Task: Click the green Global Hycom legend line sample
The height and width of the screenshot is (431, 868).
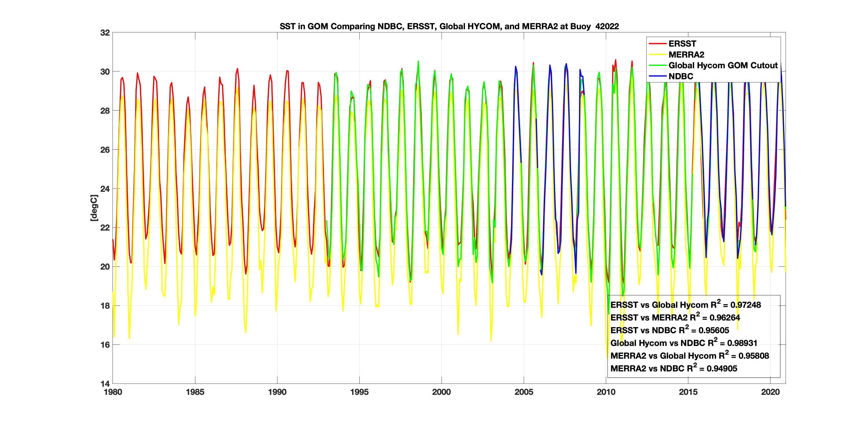Action: click(x=657, y=65)
